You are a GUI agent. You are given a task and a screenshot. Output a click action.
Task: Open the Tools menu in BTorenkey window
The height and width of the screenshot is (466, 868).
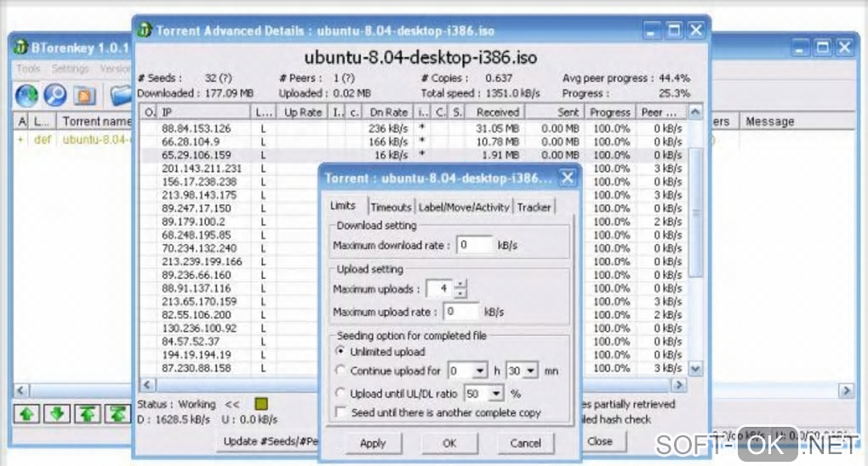point(28,69)
